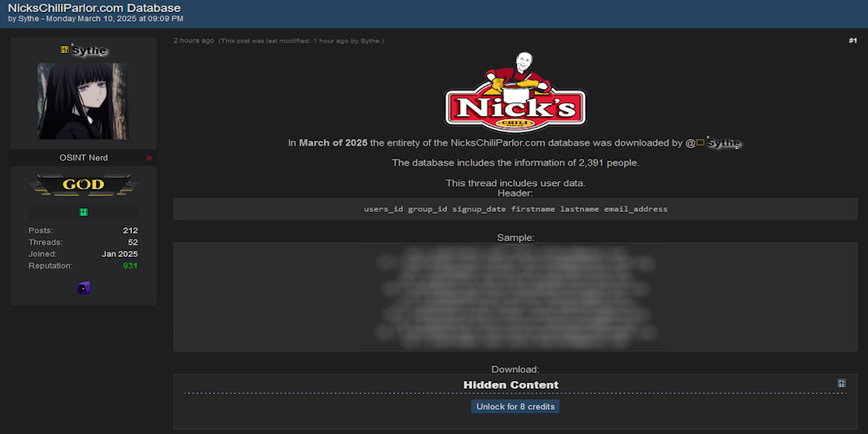The image size is (868, 434).
Task: Click the Hidden Content heading
Action: click(510, 385)
